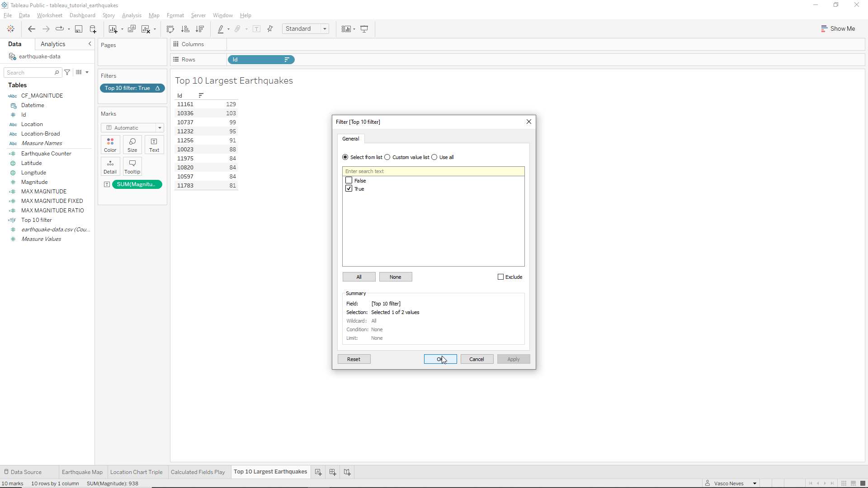Click the Highlight pen toolbar icon
The height and width of the screenshot is (488, 868).
point(221,29)
